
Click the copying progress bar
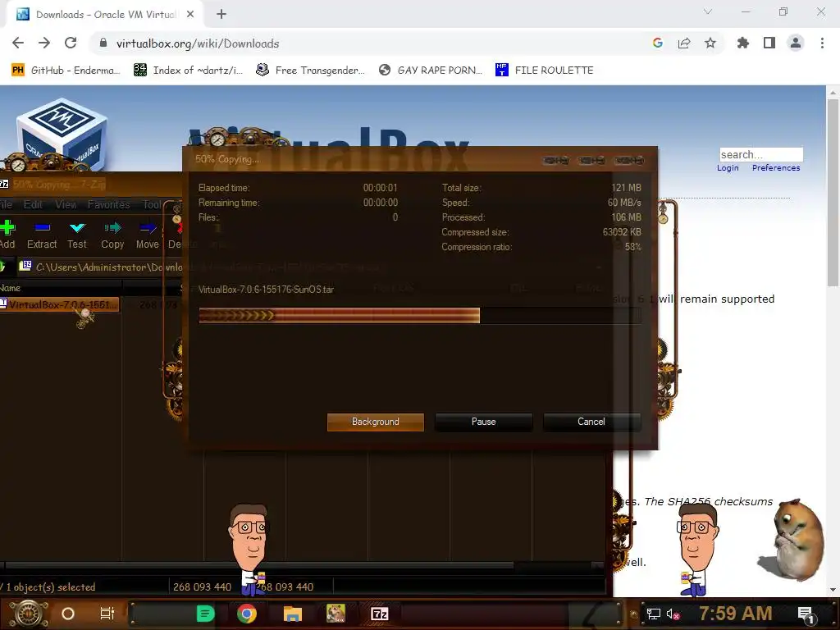419,315
